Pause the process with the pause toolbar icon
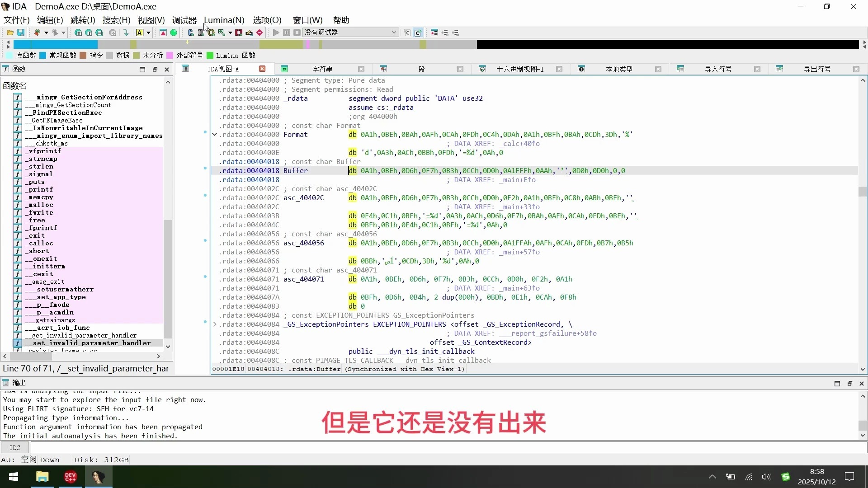This screenshot has width=868, height=488. click(287, 32)
